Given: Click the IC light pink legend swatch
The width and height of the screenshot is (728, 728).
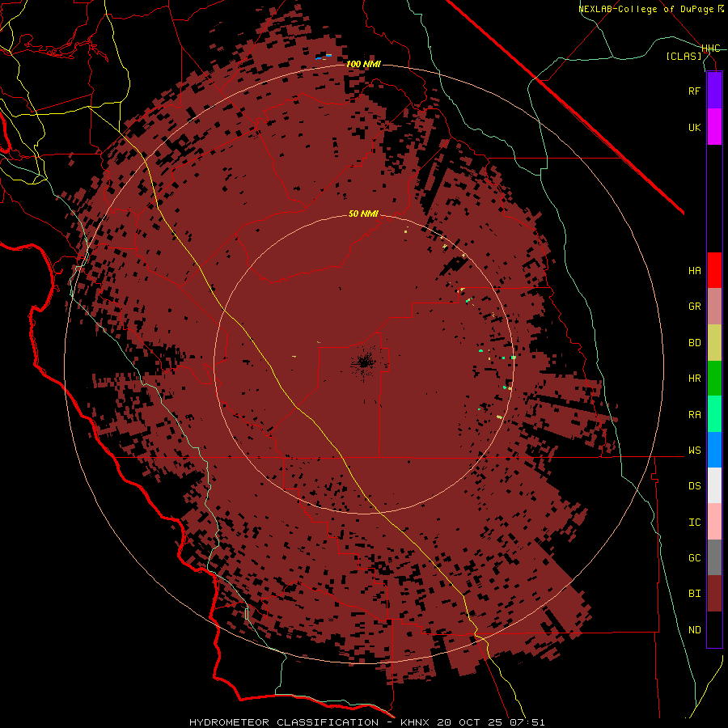Looking at the screenshot, I should [x=714, y=522].
